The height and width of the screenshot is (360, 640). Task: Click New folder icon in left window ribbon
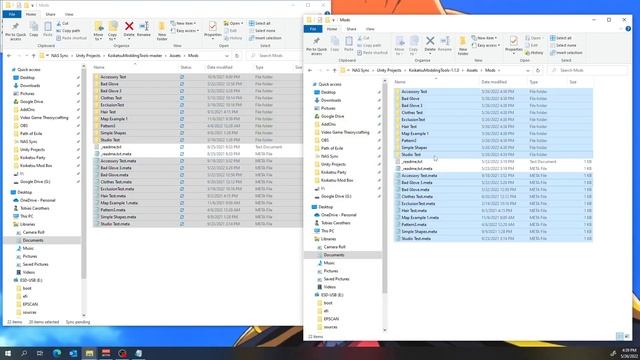coord(162,31)
